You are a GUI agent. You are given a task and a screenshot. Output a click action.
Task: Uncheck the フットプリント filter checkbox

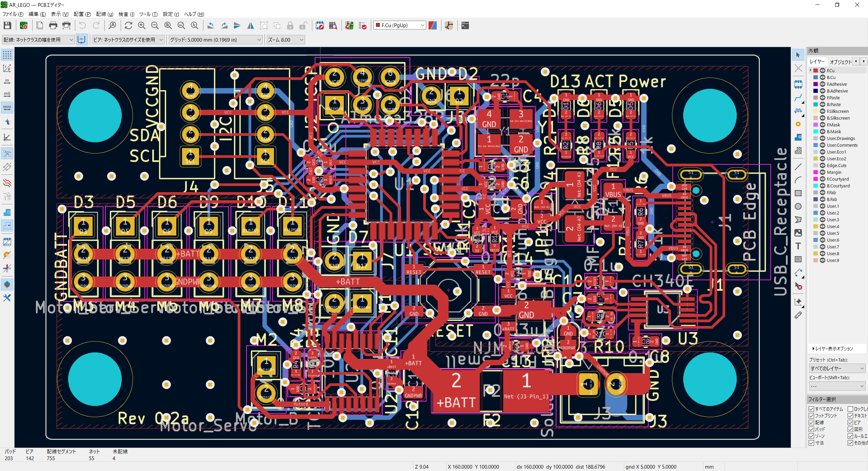tap(811, 416)
